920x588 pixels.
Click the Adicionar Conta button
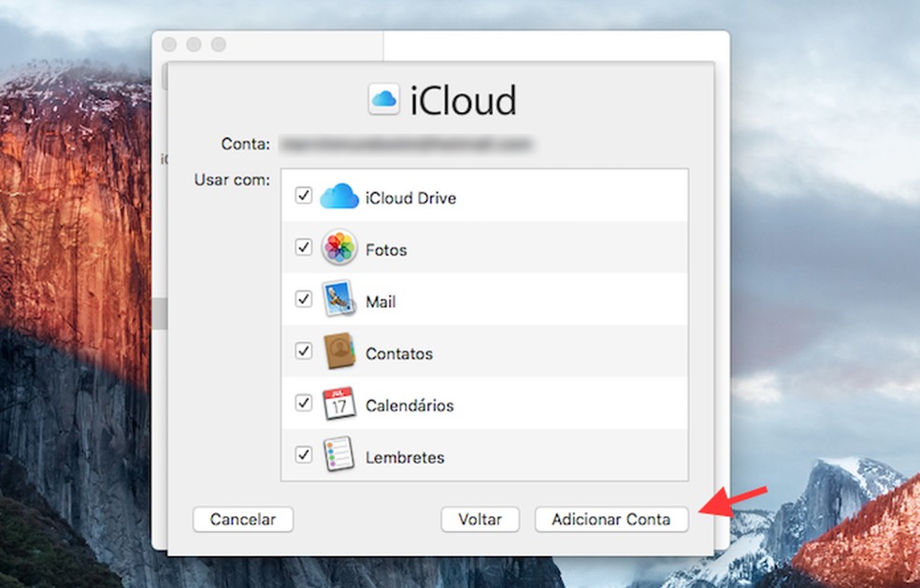click(611, 520)
